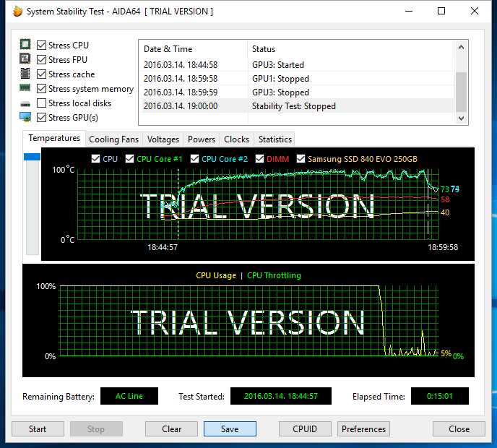This screenshot has width=497, height=448.
Task: Hide the DIMM temperature graph line
Action: pyautogui.click(x=259, y=158)
